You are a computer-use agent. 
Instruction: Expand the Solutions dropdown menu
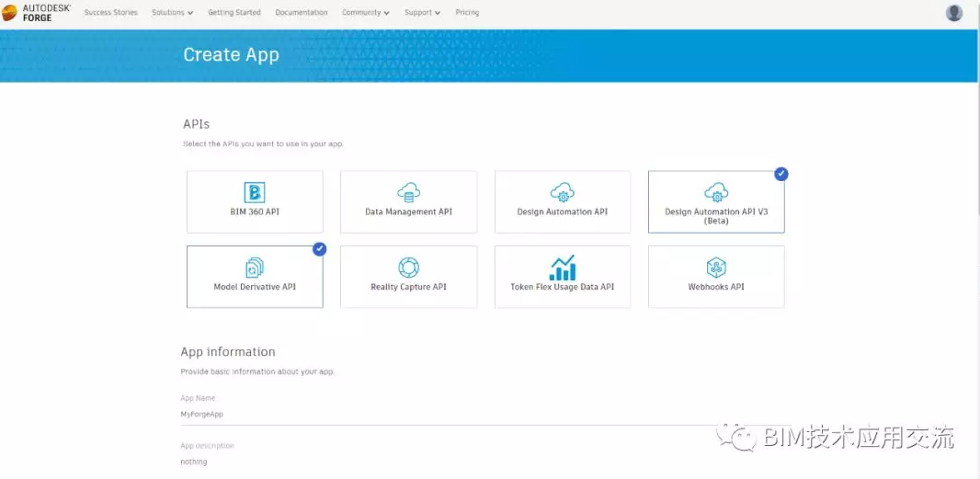click(x=172, y=13)
